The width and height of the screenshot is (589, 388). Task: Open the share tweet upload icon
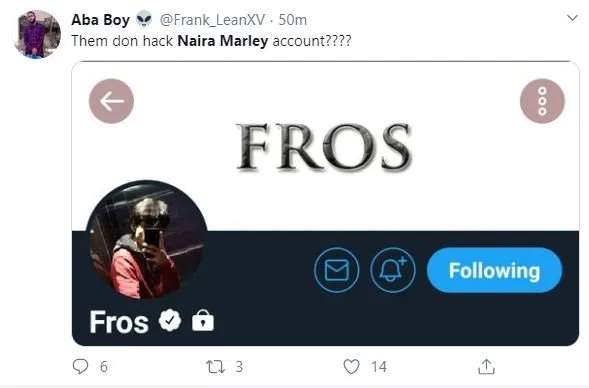pos(486,367)
